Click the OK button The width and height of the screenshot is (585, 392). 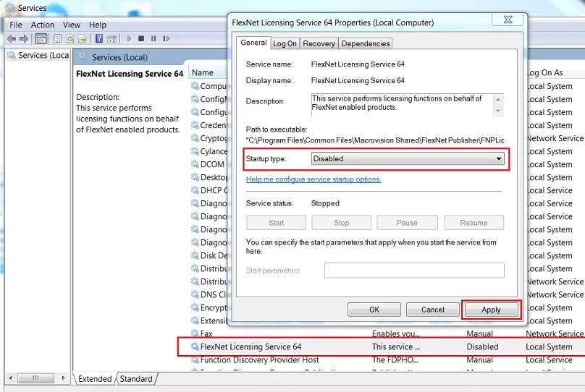374,310
